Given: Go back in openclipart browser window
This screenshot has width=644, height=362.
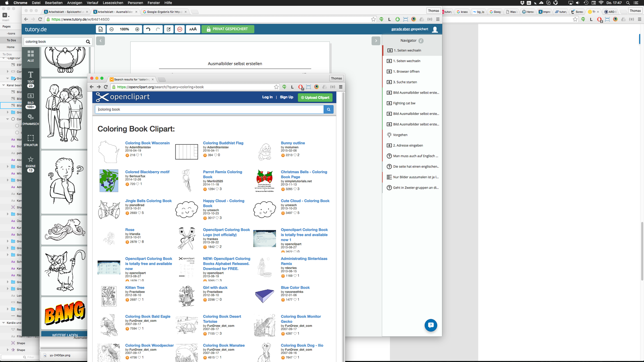Looking at the screenshot, I should [92, 87].
